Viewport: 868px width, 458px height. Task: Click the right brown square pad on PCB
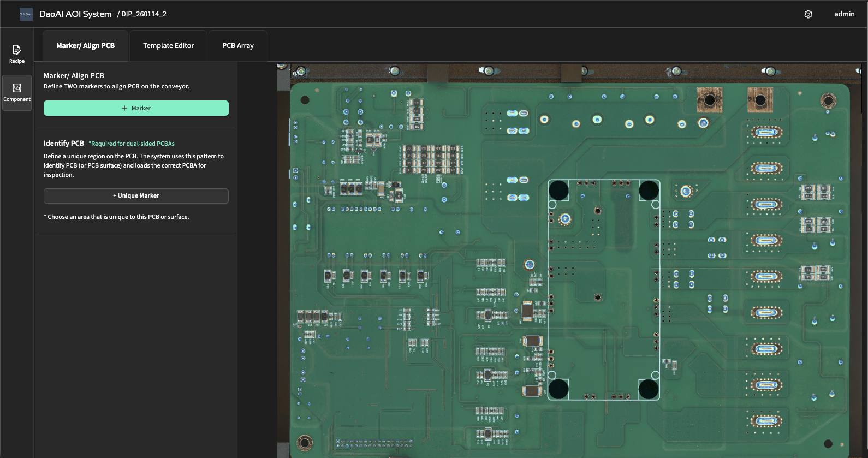[x=760, y=100]
